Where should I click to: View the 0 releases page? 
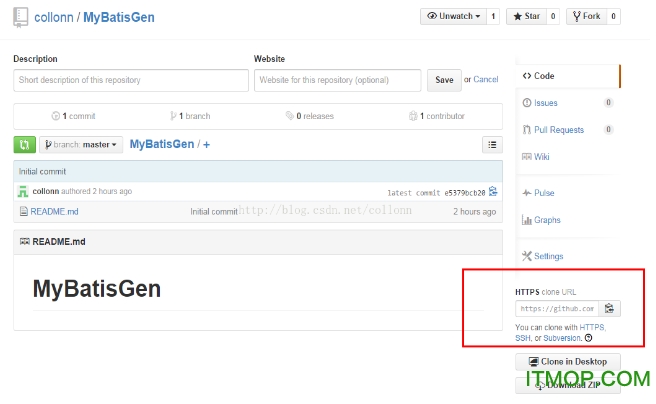[x=310, y=116]
